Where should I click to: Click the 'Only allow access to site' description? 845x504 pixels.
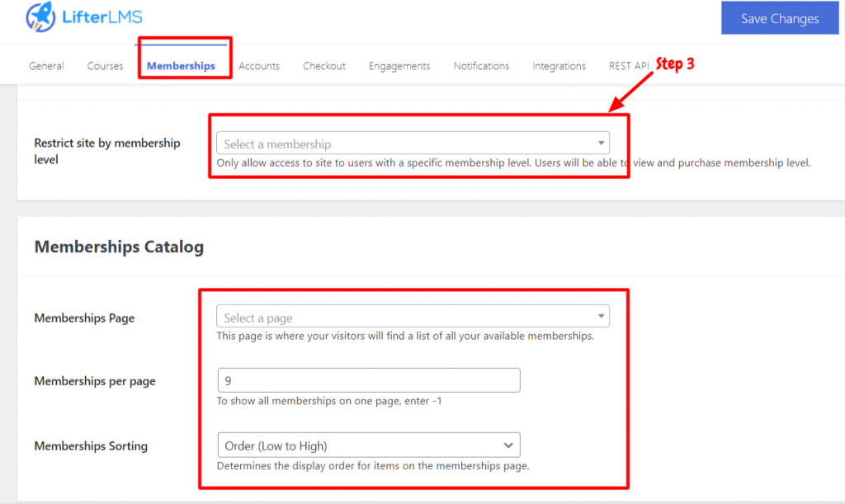(x=513, y=163)
